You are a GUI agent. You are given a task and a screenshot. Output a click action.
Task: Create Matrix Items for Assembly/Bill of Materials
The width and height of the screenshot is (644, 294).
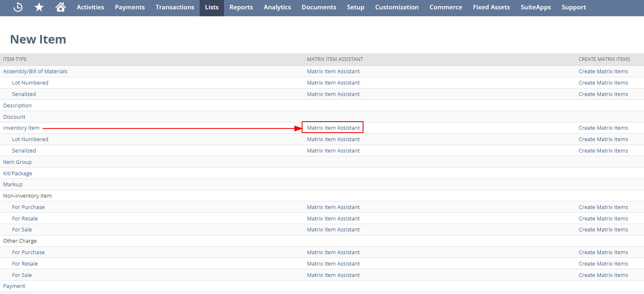(x=603, y=72)
